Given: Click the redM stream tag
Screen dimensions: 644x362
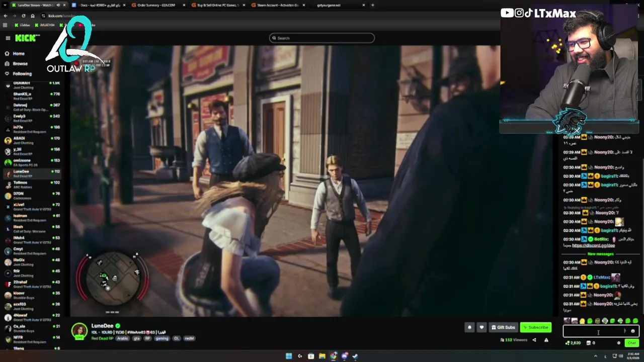Looking at the screenshot, I should point(189,338).
